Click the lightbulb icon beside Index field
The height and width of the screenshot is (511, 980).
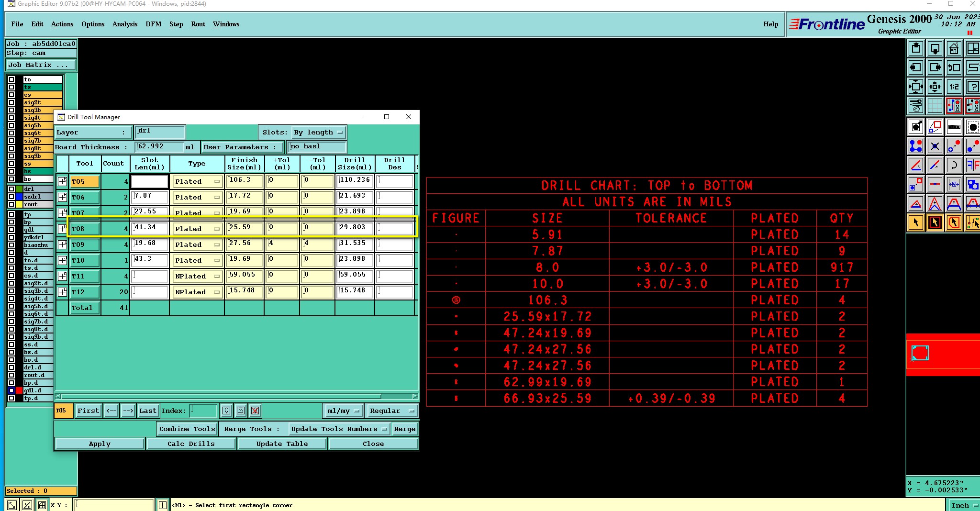226,411
